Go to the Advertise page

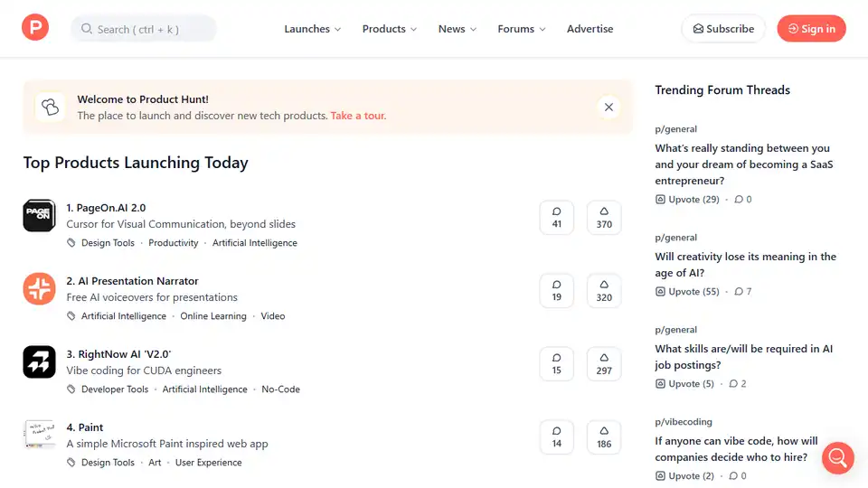click(x=590, y=29)
